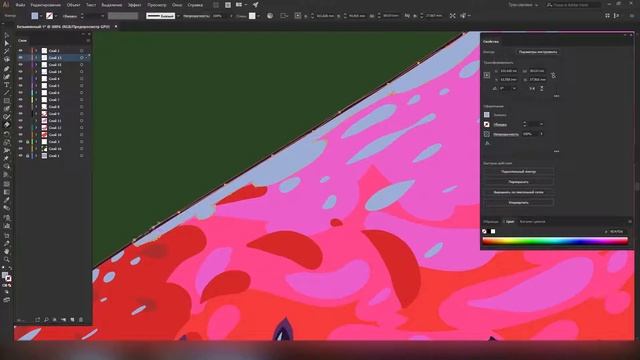Image resolution: width=640 pixels, height=360 pixels.
Task: Select the Rotate tool
Action: coord(7,134)
